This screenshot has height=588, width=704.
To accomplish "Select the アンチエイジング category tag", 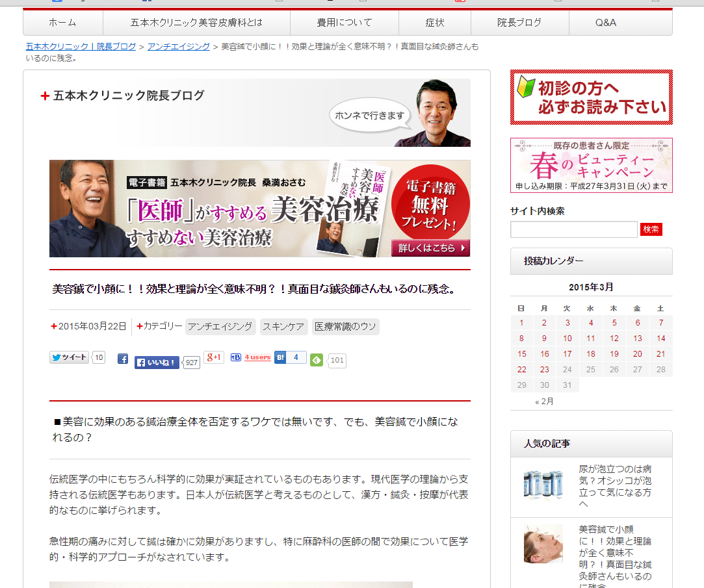I will (220, 327).
